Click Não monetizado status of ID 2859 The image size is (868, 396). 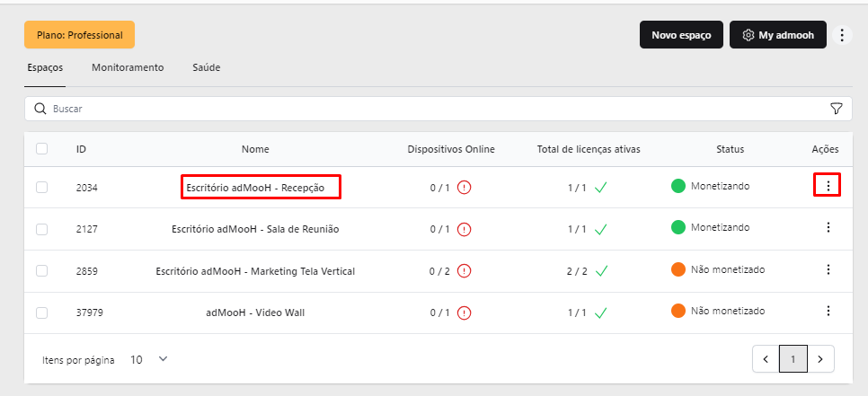pyautogui.click(x=728, y=269)
